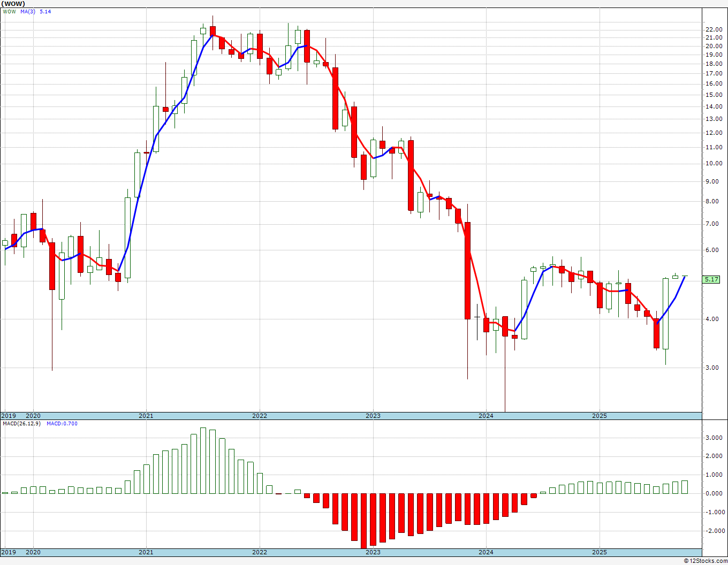
Task: Click the 0.000 MACD axis label
Action: [x=714, y=494]
